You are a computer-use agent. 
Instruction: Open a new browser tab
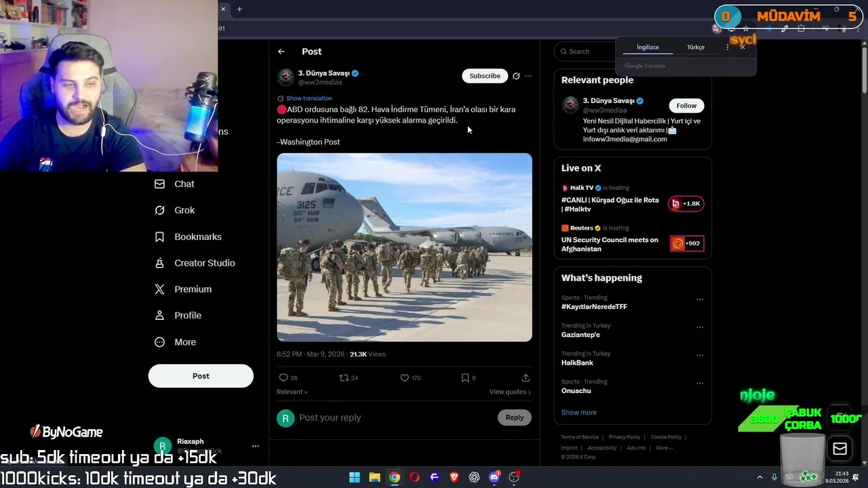239,9
